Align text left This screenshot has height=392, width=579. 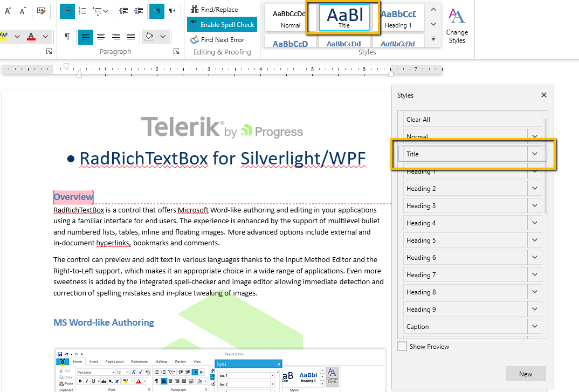[86, 37]
